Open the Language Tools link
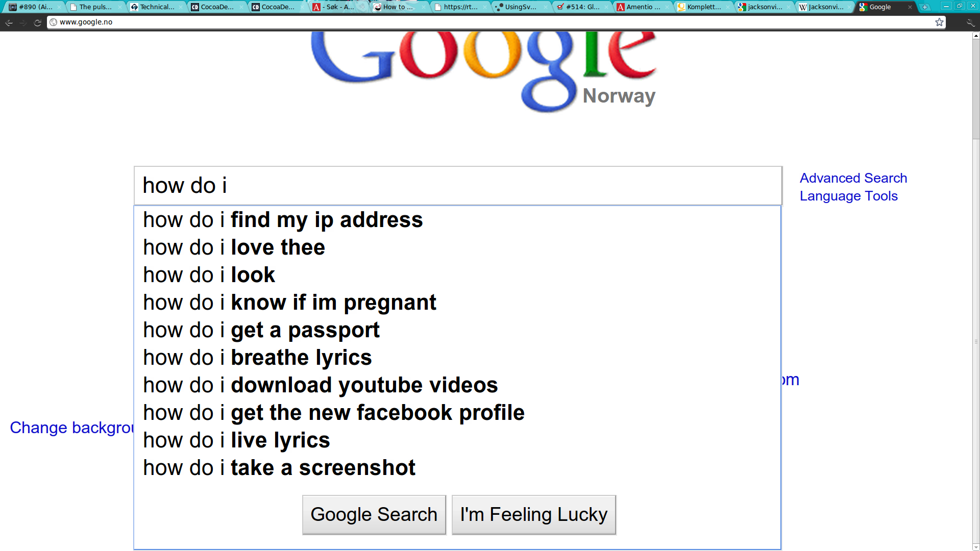Screen dimensions: 980x551 coord(849,196)
